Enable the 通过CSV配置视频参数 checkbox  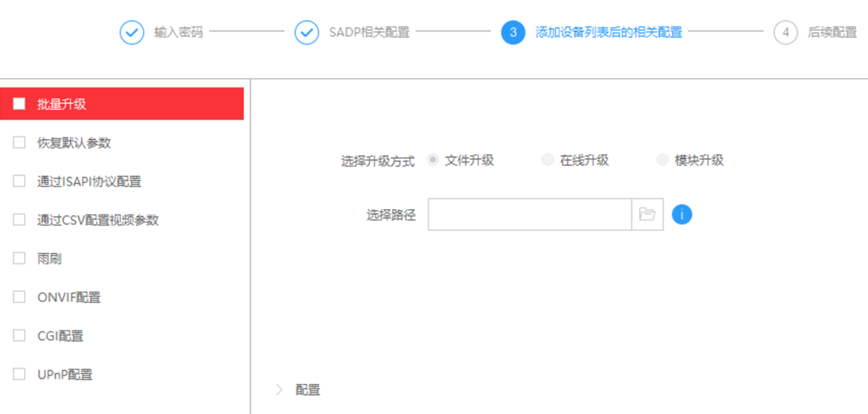[x=19, y=219]
